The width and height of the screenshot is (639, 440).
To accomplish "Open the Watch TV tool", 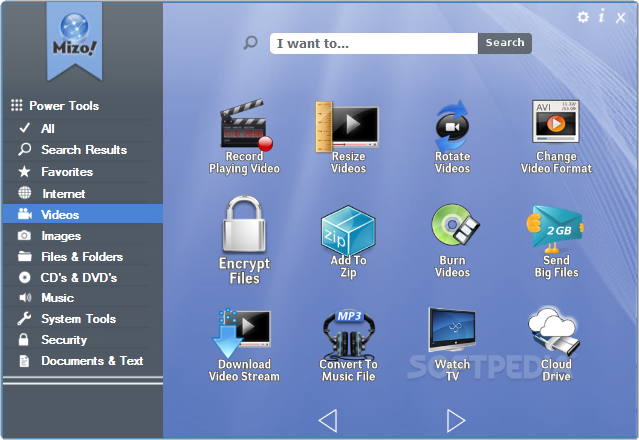I will pyautogui.click(x=452, y=345).
